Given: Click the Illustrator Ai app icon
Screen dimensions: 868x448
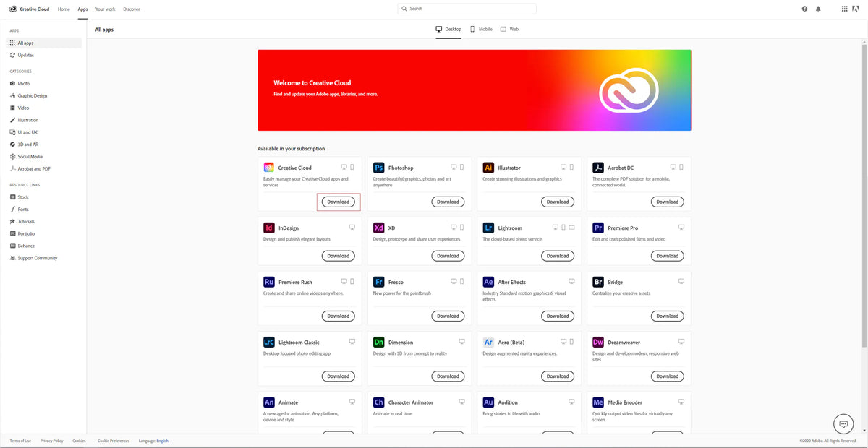Looking at the screenshot, I should coord(488,168).
